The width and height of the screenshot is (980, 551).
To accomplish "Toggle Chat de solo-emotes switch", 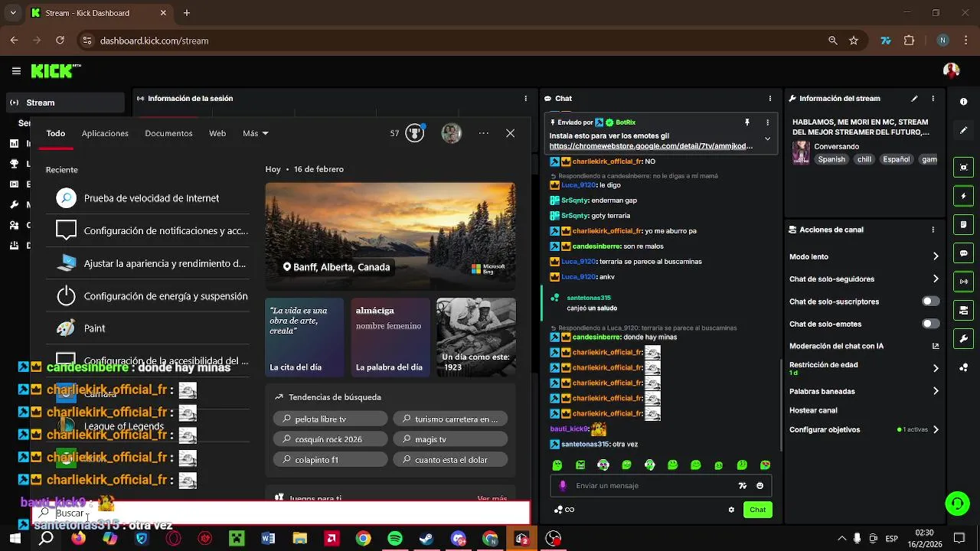I will pyautogui.click(x=930, y=324).
